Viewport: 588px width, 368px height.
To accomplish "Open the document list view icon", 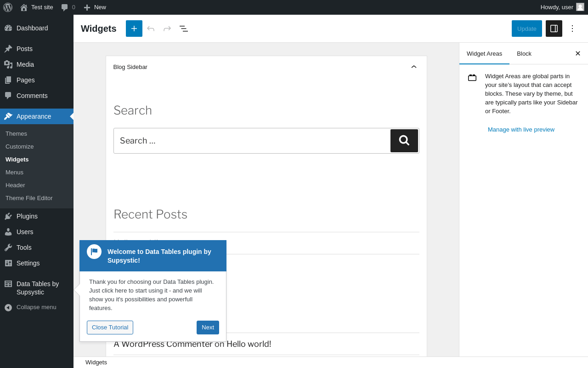I will coord(184,29).
